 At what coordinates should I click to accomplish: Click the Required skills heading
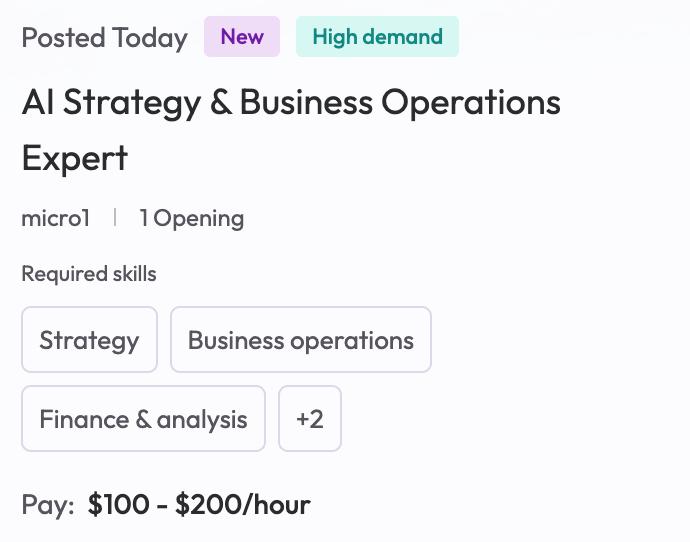(x=89, y=274)
